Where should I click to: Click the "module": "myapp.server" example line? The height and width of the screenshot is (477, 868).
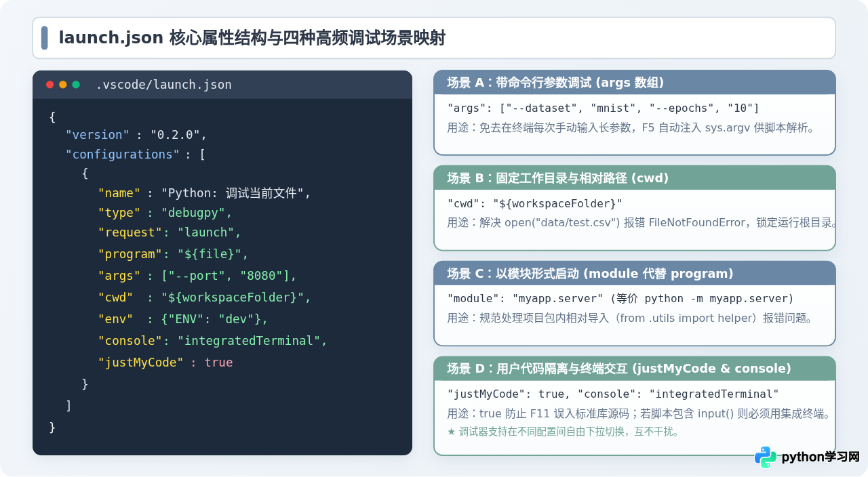coord(620,299)
